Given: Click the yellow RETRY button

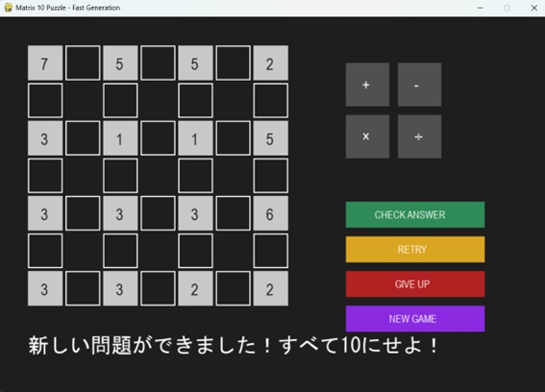Looking at the screenshot, I should point(415,250).
